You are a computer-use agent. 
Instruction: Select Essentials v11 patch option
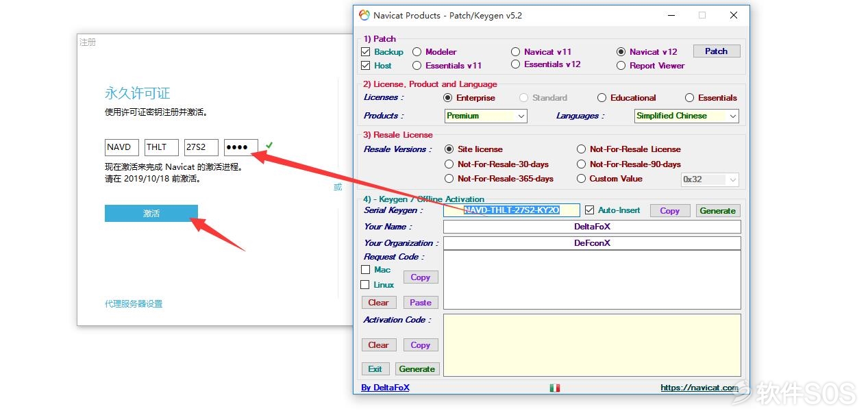point(417,66)
